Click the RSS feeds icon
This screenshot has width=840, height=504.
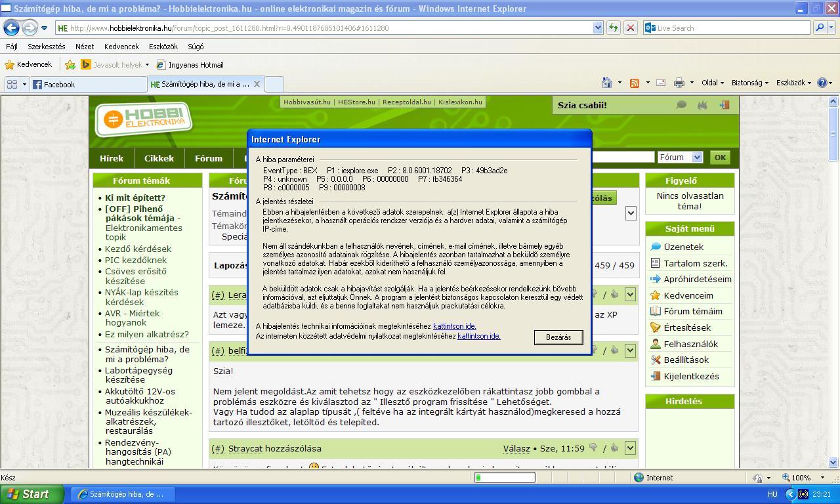[x=634, y=83]
